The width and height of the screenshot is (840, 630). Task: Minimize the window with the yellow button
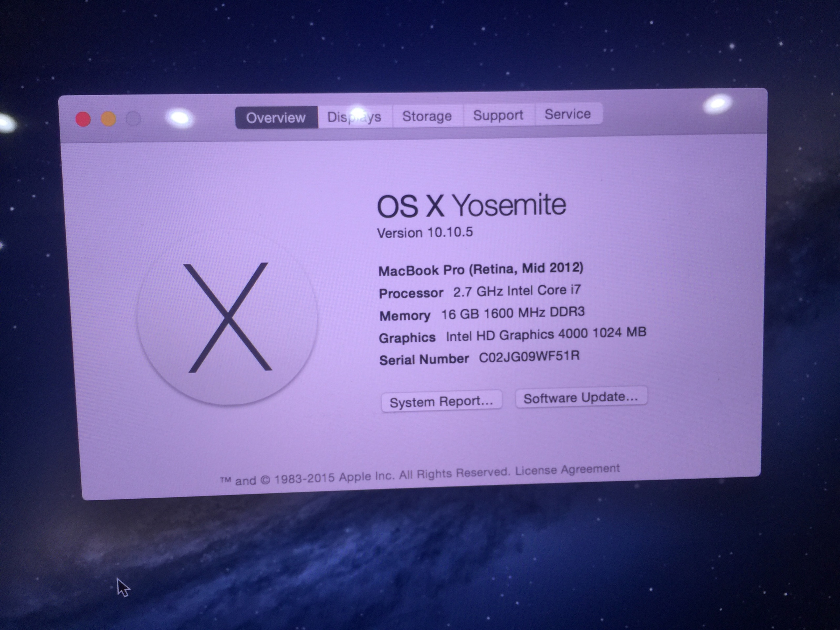(109, 119)
